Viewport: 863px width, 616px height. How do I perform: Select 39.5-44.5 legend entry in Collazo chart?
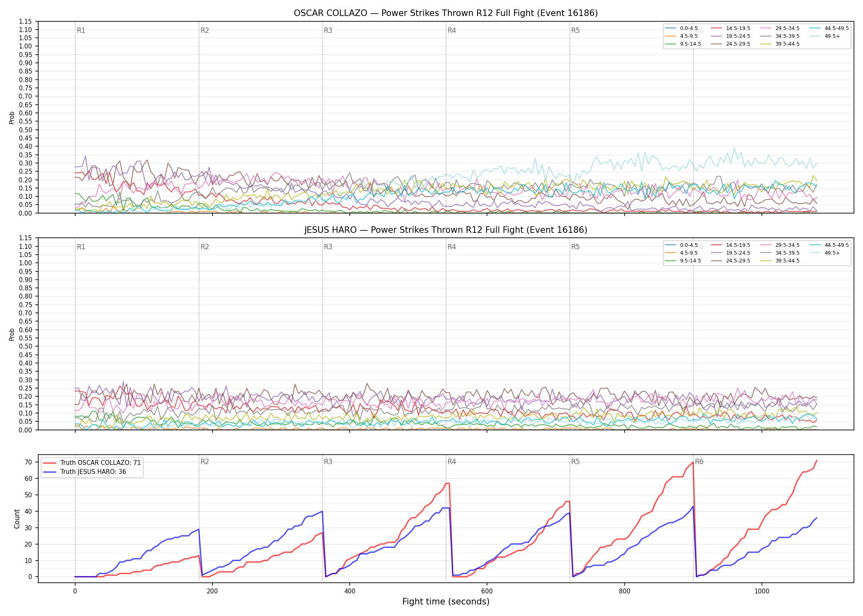tap(780, 44)
